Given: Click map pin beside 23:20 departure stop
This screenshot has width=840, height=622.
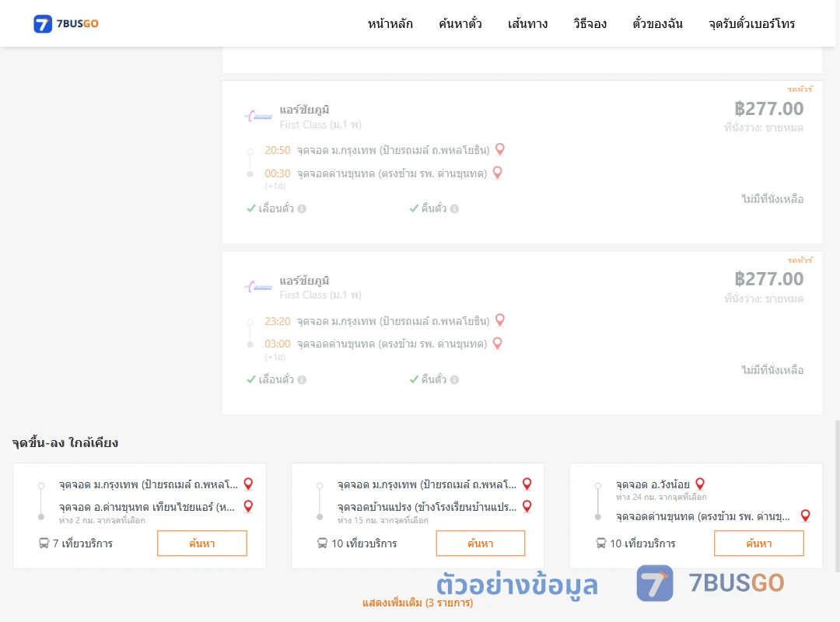Looking at the screenshot, I should coord(500,320).
